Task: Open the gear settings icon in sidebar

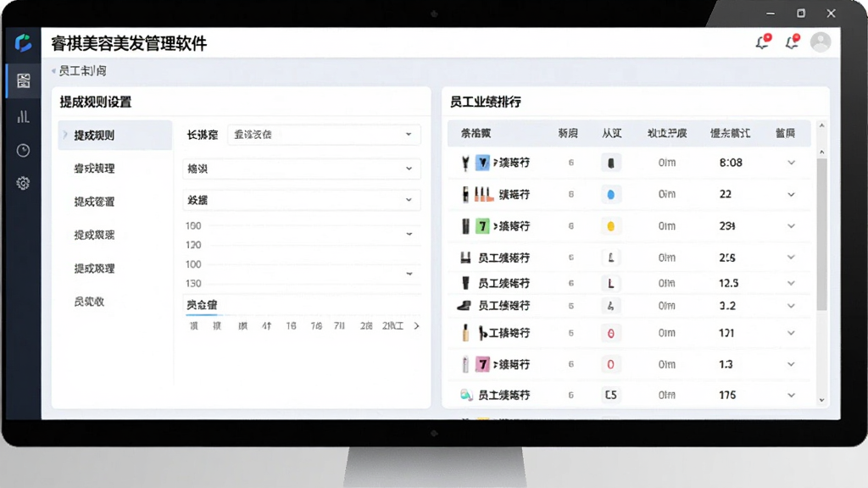Action: point(23,183)
